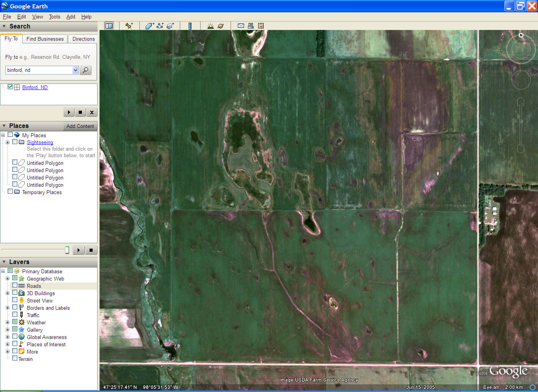The width and height of the screenshot is (538, 392).
Task: Check the Sightseeing folder checkbox
Action: (15, 142)
